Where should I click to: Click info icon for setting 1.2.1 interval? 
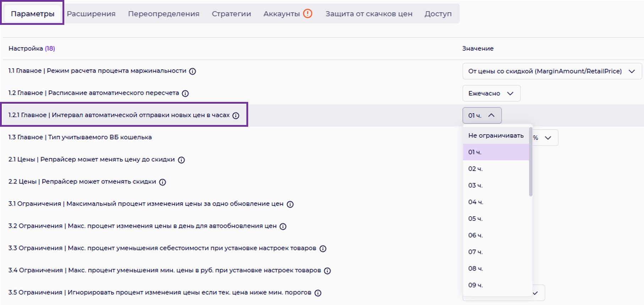click(x=236, y=115)
